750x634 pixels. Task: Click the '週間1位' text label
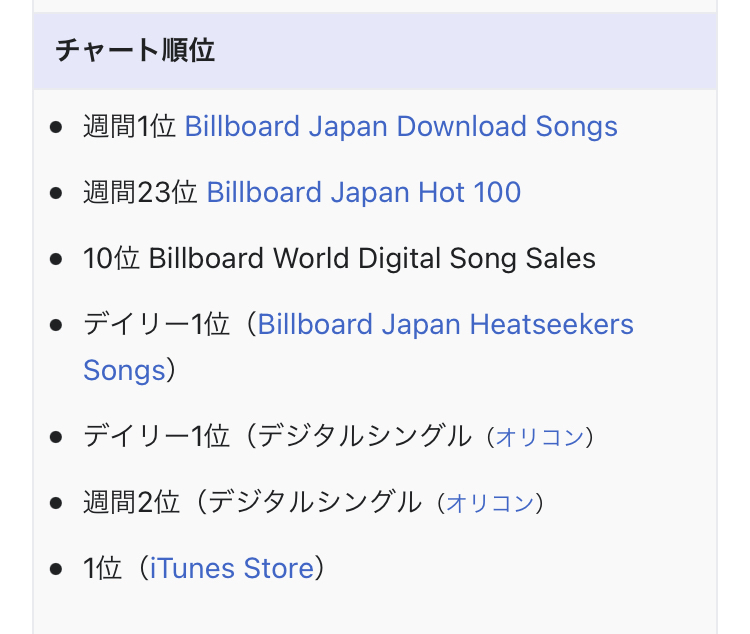pyautogui.click(x=130, y=127)
